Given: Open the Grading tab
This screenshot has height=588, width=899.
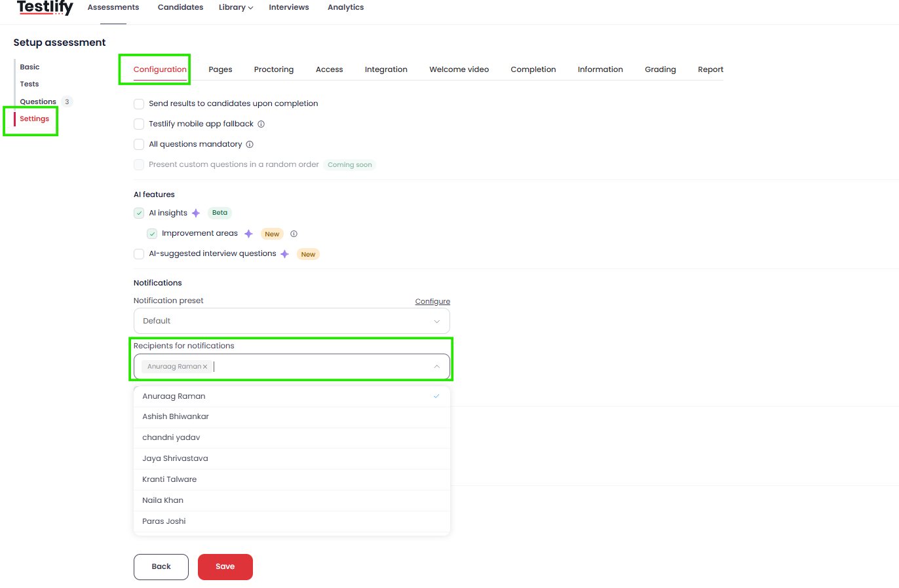Looking at the screenshot, I should 660,69.
